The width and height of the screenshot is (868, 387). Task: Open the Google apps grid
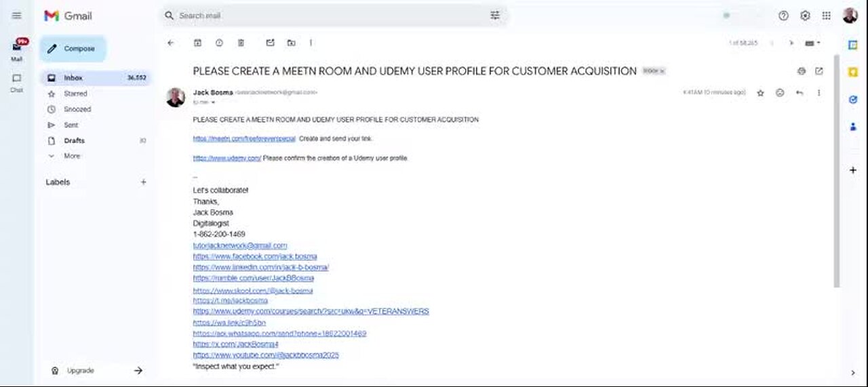coord(826,16)
